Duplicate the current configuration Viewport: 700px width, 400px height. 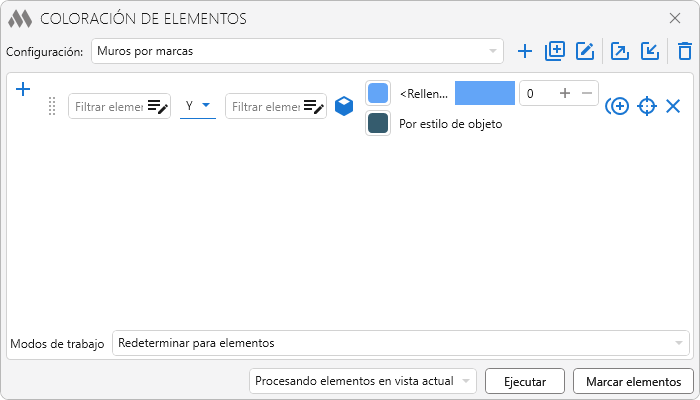coord(555,51)
